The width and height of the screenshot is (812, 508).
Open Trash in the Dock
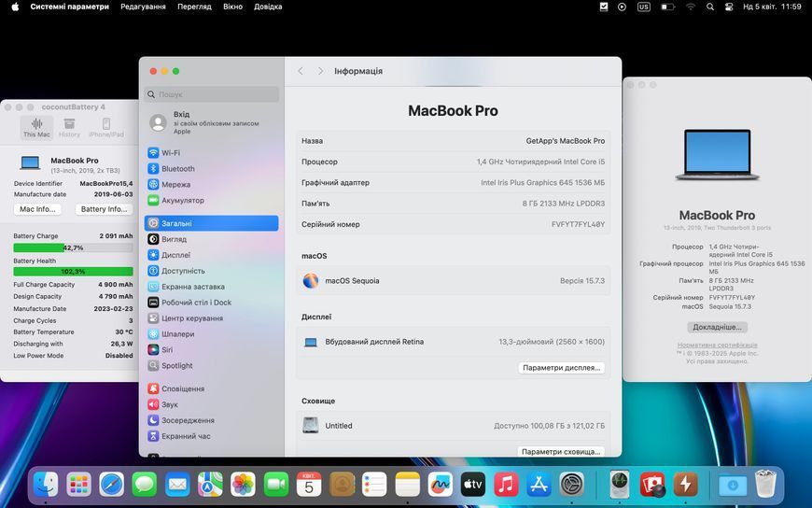(765, 484)
